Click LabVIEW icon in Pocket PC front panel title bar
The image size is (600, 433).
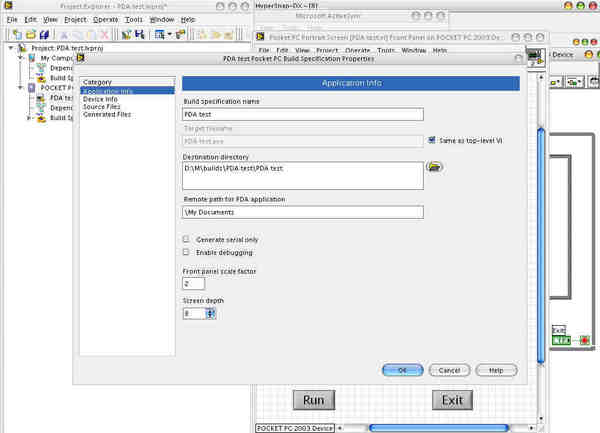(x=261, y=37)
